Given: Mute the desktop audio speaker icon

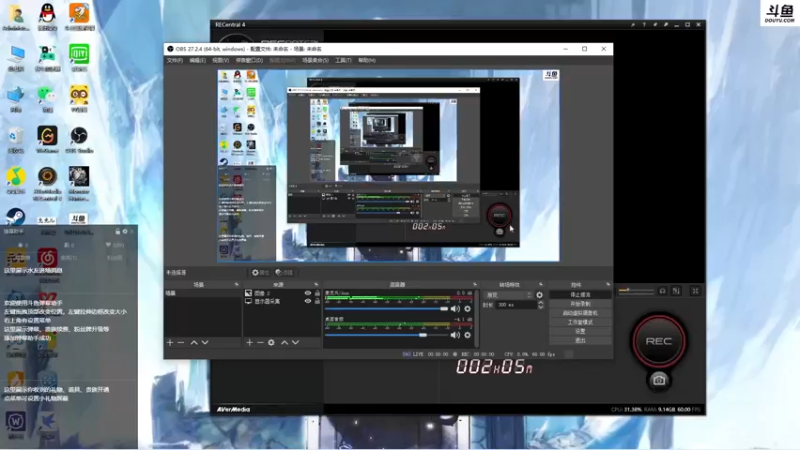Looking at the screenshot, I should click(455, 335).
